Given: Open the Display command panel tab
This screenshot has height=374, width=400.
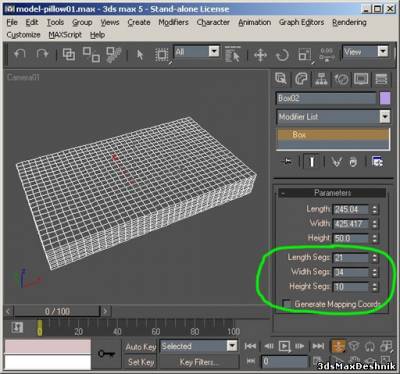Looking at the screenshot, I should pyautogui.click(x=361, y=79).
